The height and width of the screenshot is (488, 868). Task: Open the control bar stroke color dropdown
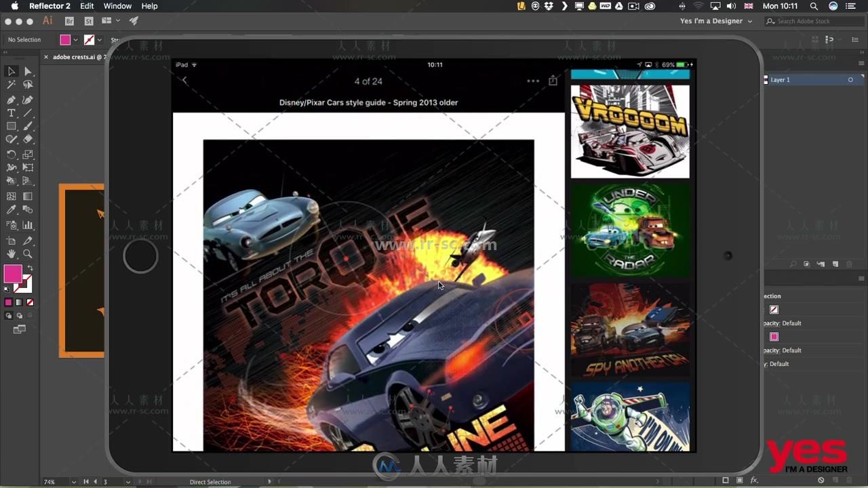(x=99, y=40)
